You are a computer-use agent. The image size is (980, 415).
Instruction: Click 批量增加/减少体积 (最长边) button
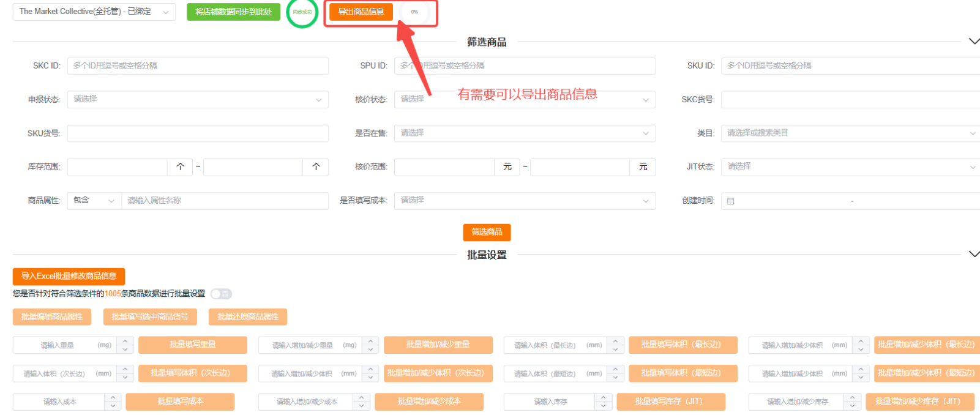[927, 345]
